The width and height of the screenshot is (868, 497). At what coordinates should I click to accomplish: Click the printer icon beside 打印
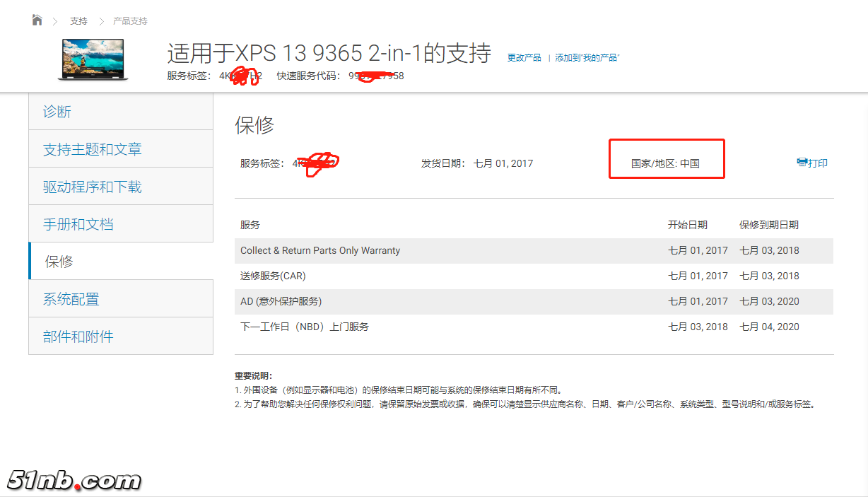802,163
